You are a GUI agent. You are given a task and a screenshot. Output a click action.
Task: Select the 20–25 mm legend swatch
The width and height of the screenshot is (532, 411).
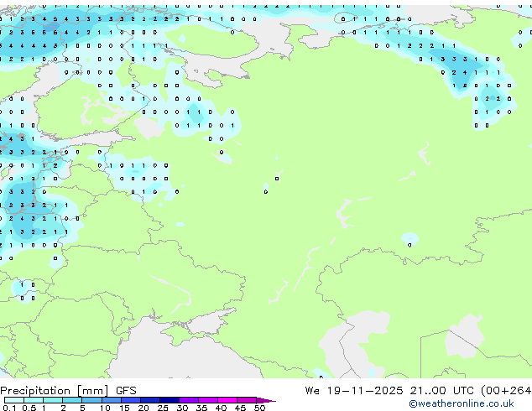150,400
